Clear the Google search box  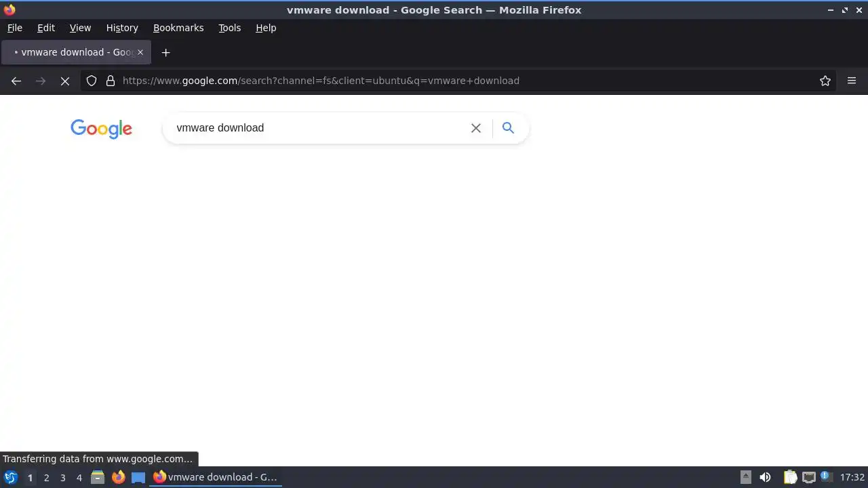(476, 128)
